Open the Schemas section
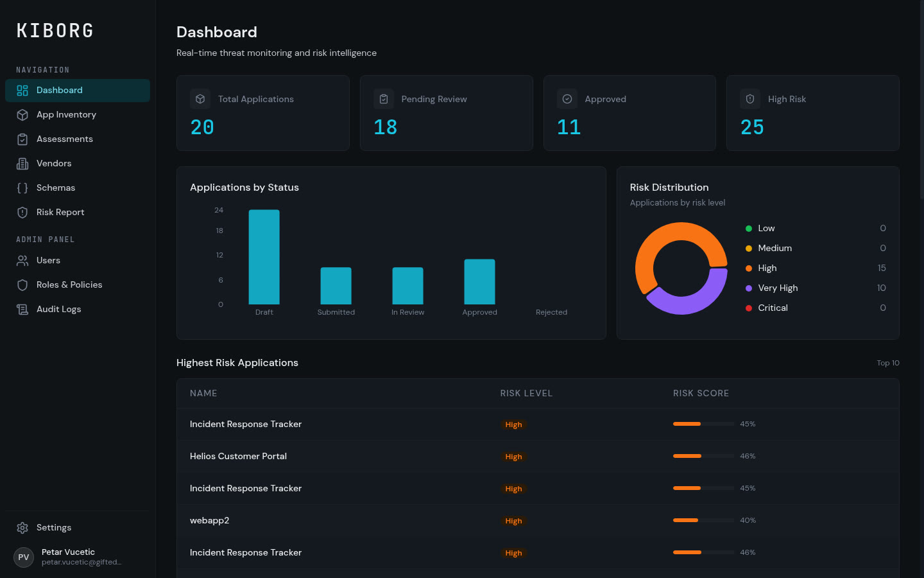 pyautogui.click(x=78, y=188)
